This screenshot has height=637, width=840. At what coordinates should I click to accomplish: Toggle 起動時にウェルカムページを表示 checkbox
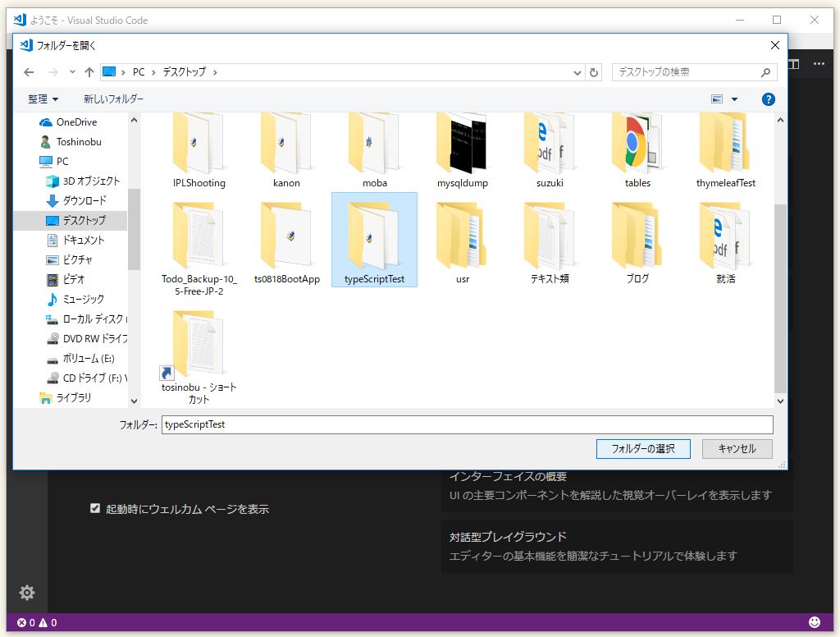coord(96,509)
